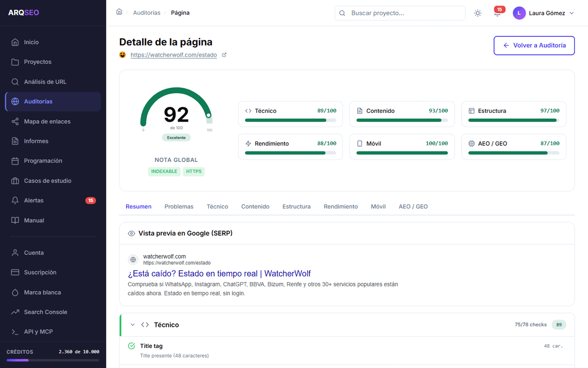The height and width of the screenshot is (368, 588).
Task: Click the Móvil 100/100 score card
Action: point(402,147)
